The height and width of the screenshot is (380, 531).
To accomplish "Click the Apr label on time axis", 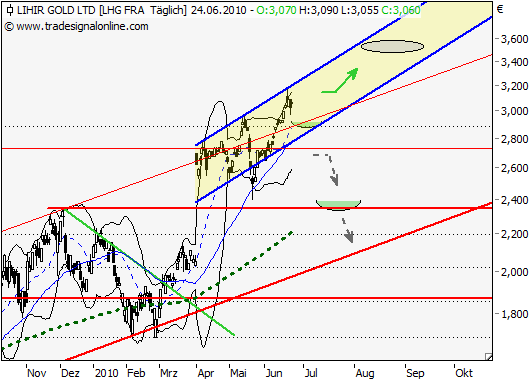I will [x=206, y=373].
